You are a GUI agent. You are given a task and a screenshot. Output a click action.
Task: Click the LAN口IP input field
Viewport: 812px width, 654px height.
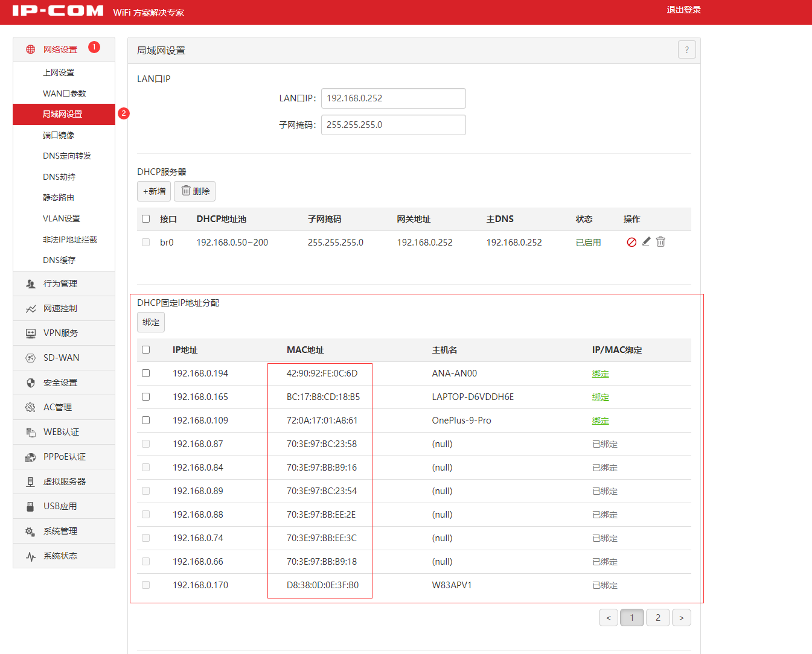pos(394,98)
